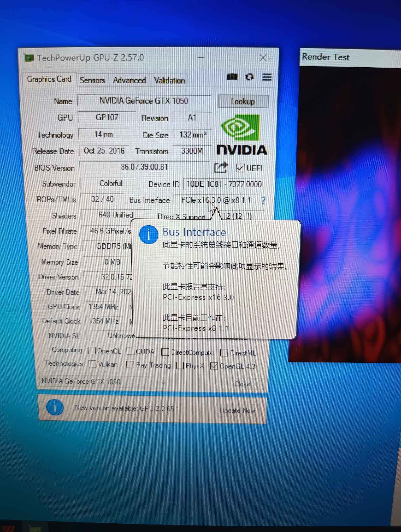This screenshot has width=401, height=532.
Task: Toggle the Vulkan checkbox
Action: point(92,364)
